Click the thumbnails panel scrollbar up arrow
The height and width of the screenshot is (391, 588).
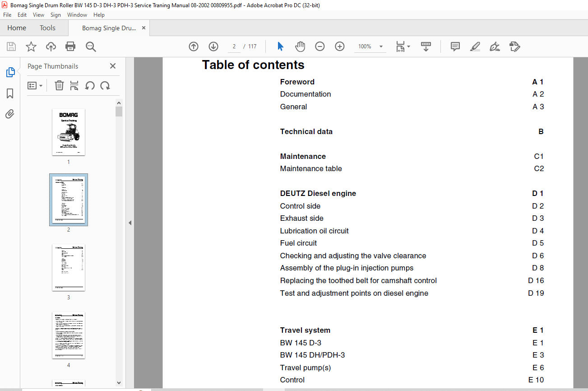(x=119, y=103)
